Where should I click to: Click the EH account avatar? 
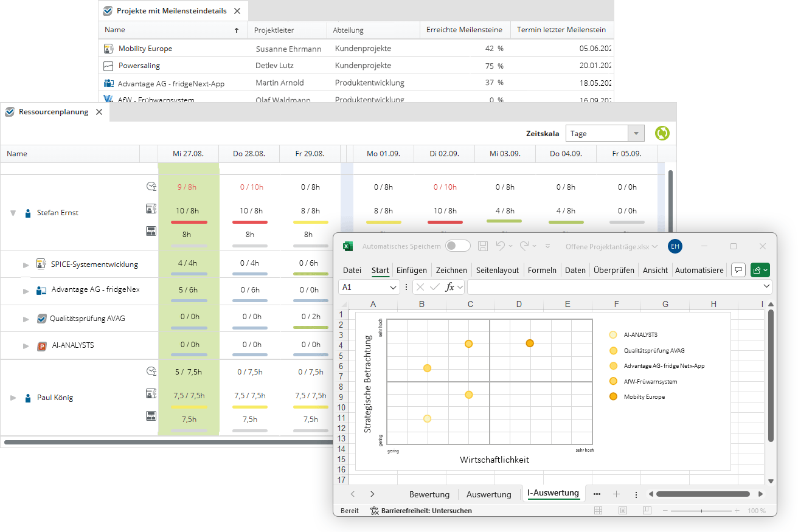[x=675, y=246]
